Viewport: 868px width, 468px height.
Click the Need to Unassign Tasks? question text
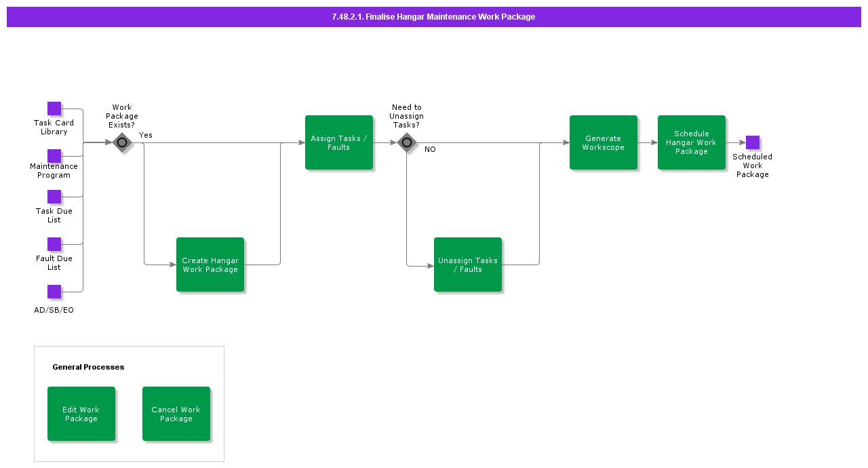[407, 116]
